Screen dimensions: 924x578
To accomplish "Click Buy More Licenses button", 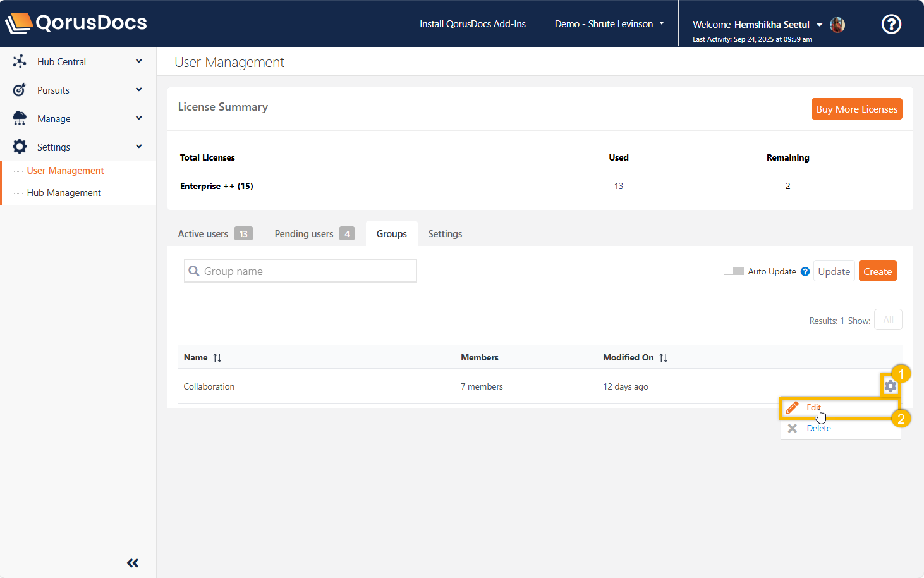I will (x=856, y=109).
